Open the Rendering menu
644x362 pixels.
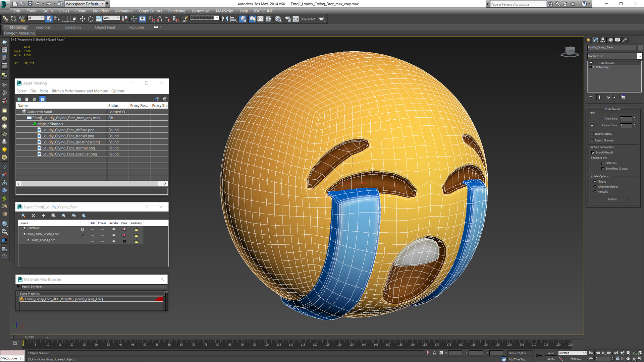pos(176,11)
